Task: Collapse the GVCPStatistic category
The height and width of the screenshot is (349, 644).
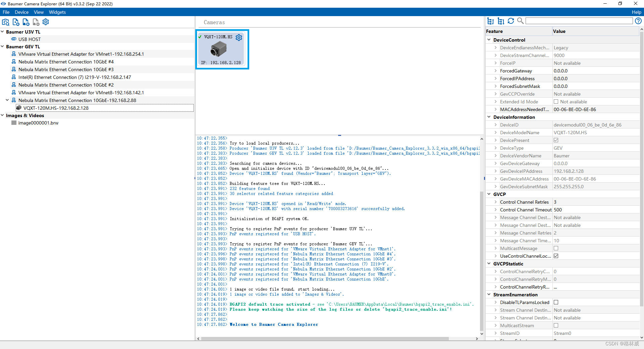Action: 489,263
